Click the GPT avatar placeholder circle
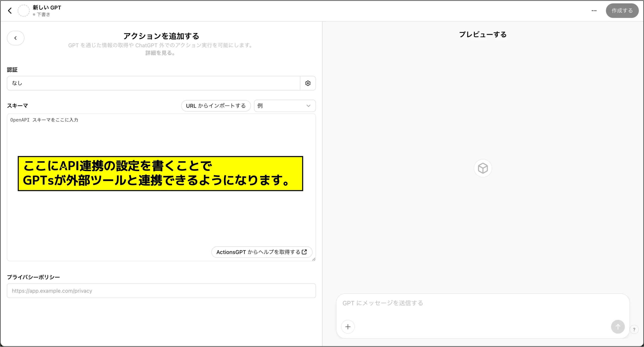 point(24,11)
